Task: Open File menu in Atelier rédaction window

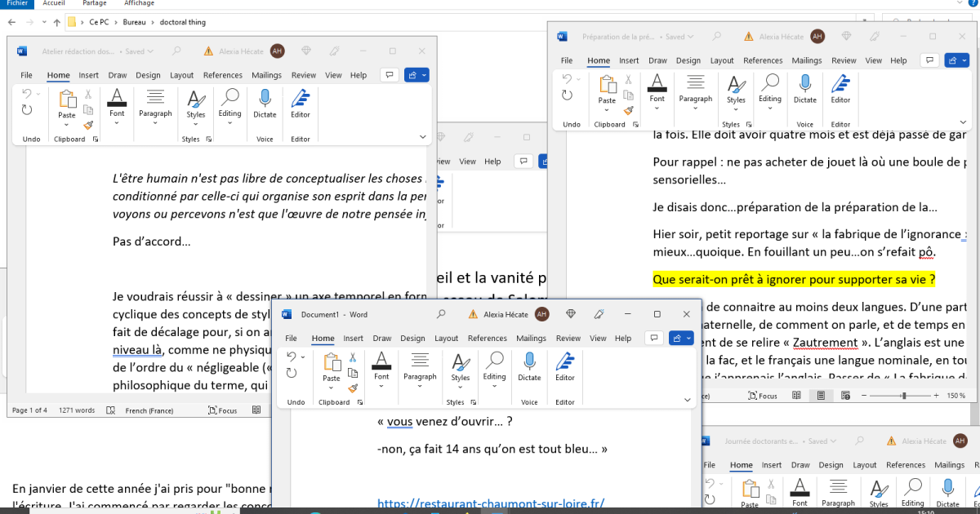Action: [27, 75]
